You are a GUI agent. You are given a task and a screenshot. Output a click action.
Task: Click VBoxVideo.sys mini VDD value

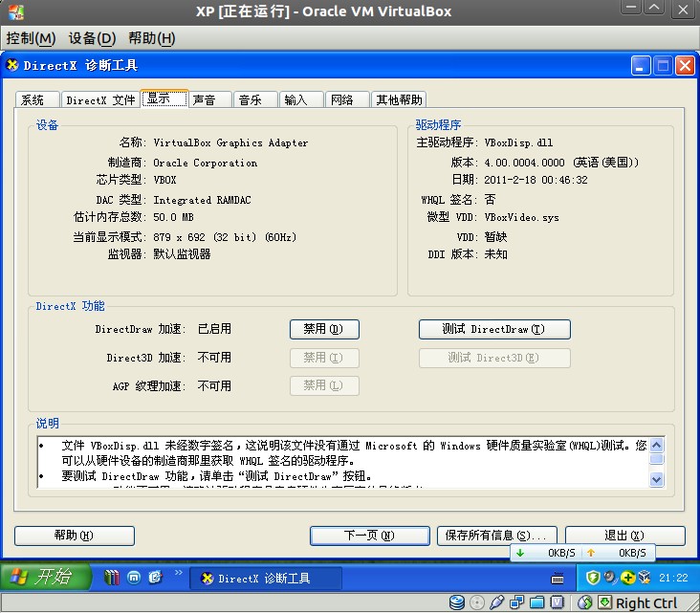521,217
